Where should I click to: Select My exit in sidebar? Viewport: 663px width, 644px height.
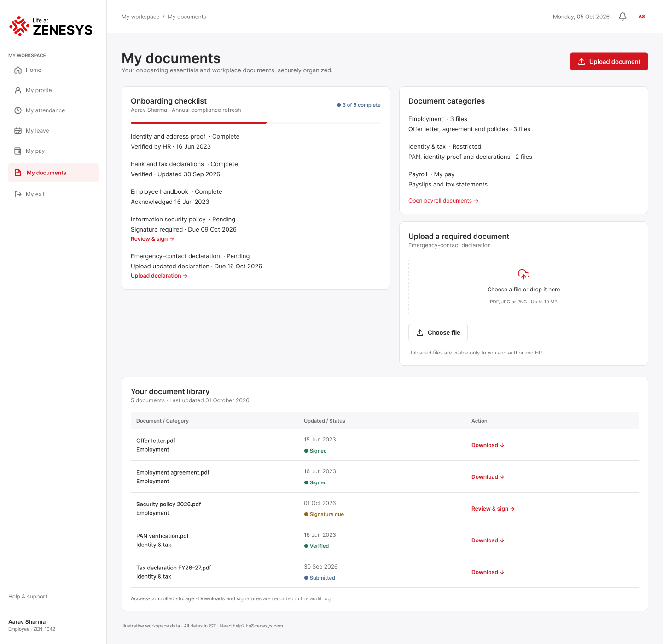53,194
